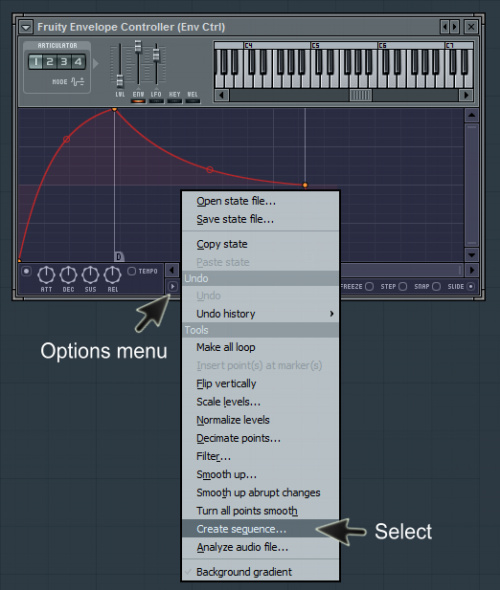The height and width of the screenshot is (590, 500).
Task: Click the C5 key on piano
Action: (x=315, y=81)
